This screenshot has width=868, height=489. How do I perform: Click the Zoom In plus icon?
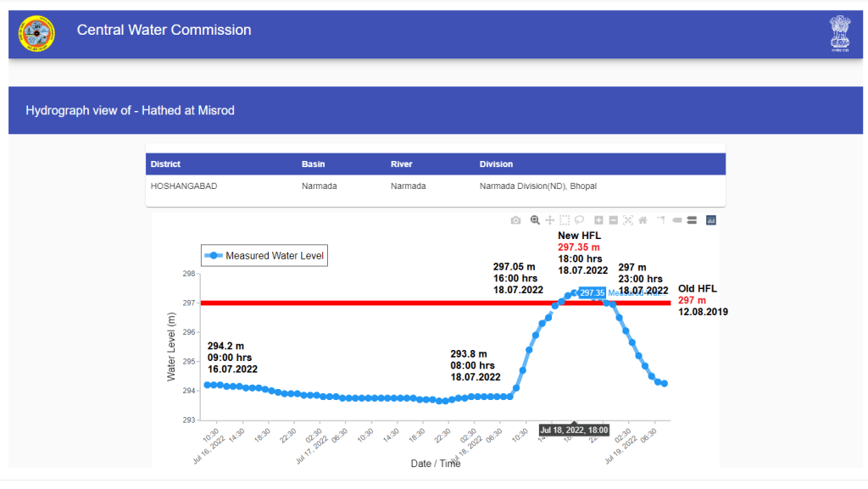tap(599, 220)
